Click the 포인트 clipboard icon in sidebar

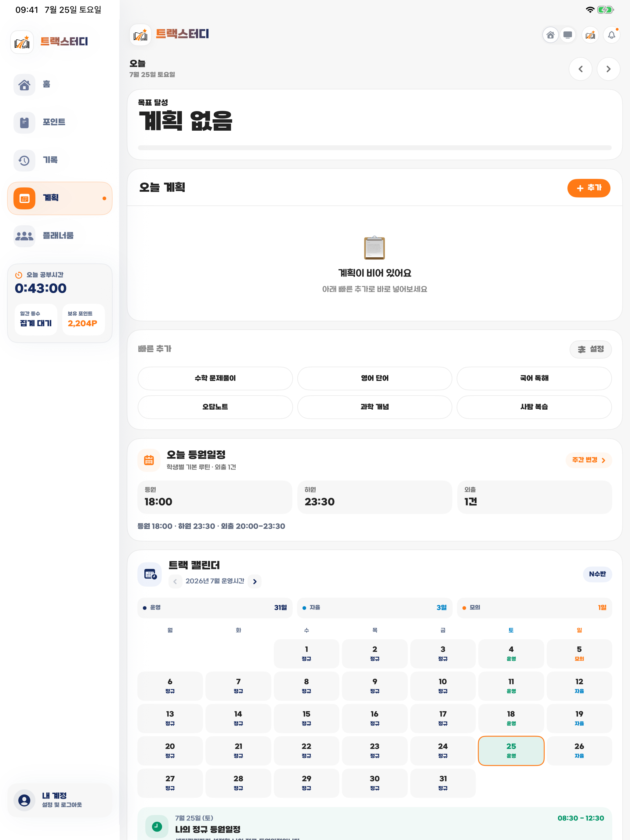[x=24, y=123]
